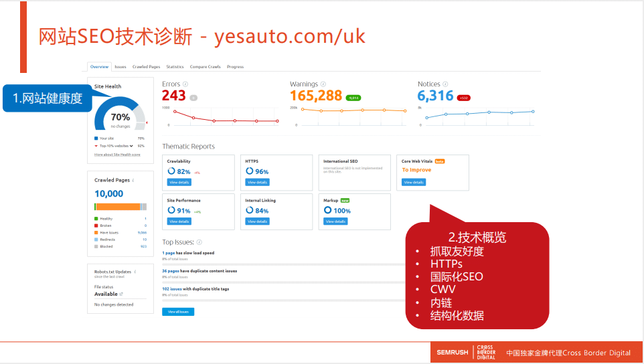The image size is (644, 364).
Task: Open external link icon next to Available
Action: 121,294
